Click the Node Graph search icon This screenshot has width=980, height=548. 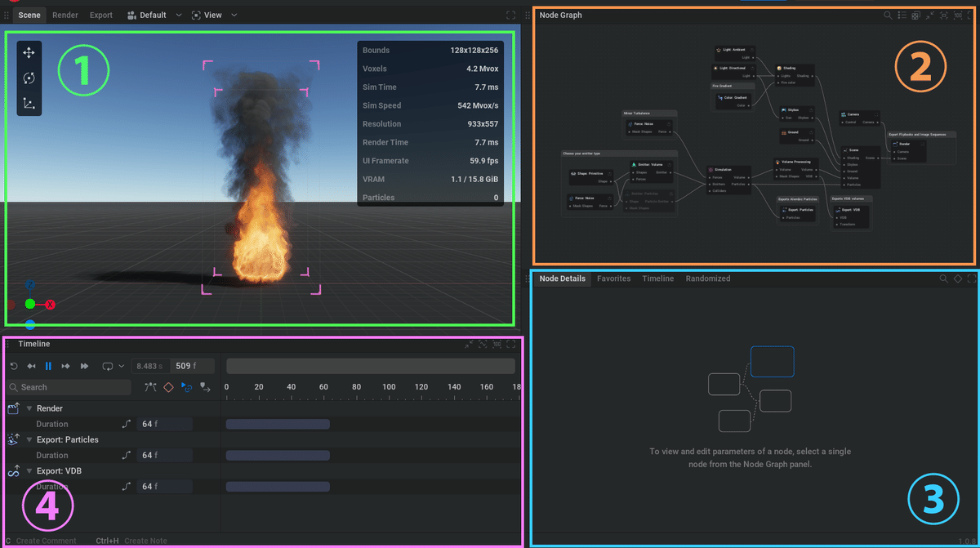888,16
